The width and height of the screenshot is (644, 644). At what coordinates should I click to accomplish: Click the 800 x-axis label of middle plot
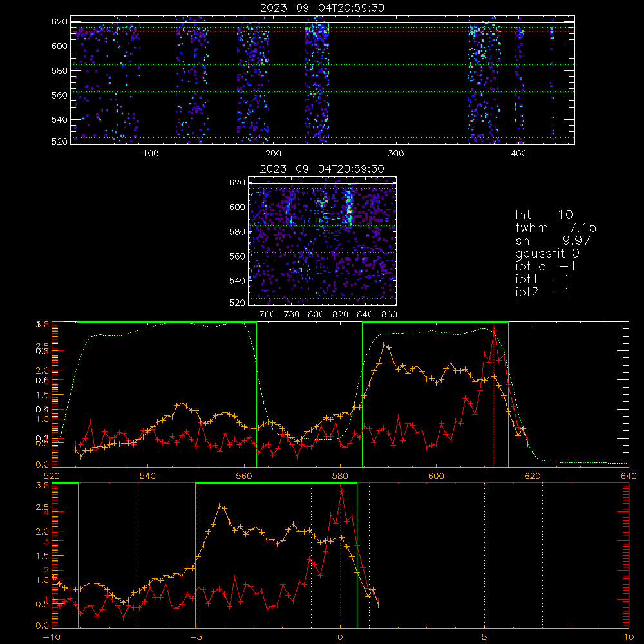(x=316, y=315)
